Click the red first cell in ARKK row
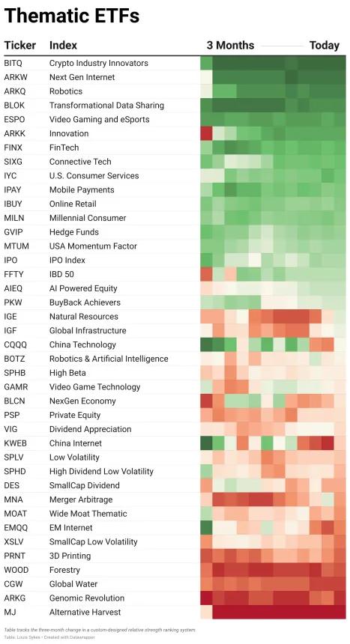Screen dimensions: 350x644 click(206, 133)
